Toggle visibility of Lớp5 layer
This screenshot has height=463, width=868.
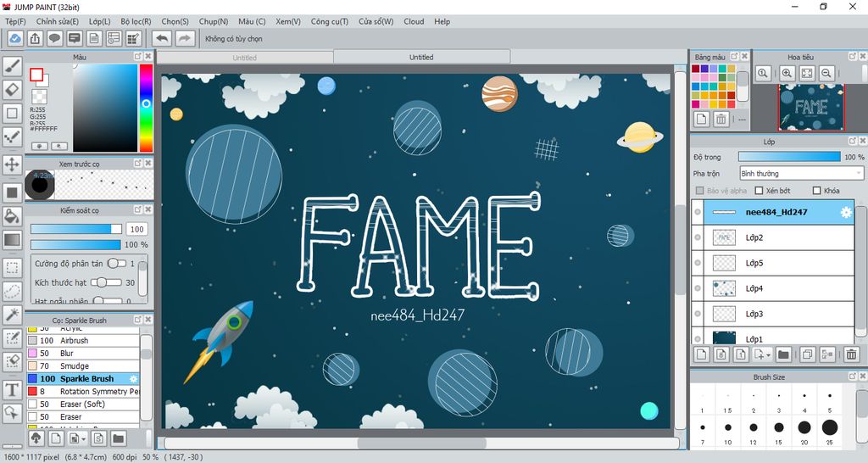click(x=698, y=263)
